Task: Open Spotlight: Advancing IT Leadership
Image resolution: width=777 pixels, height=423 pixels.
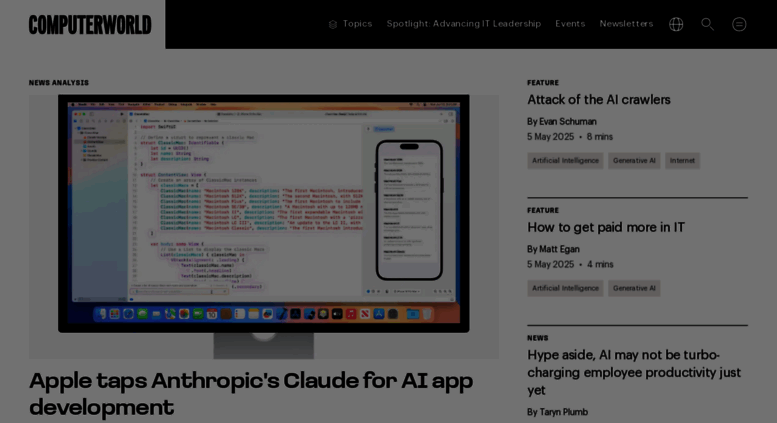Action: pos(463,24)
